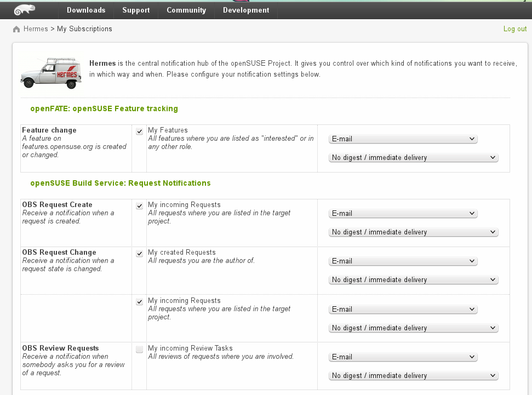532x395 pixels.
Task: Toggle the OBS Request Create incoming Requests checkbox
Action: click(x=140, y=206)
